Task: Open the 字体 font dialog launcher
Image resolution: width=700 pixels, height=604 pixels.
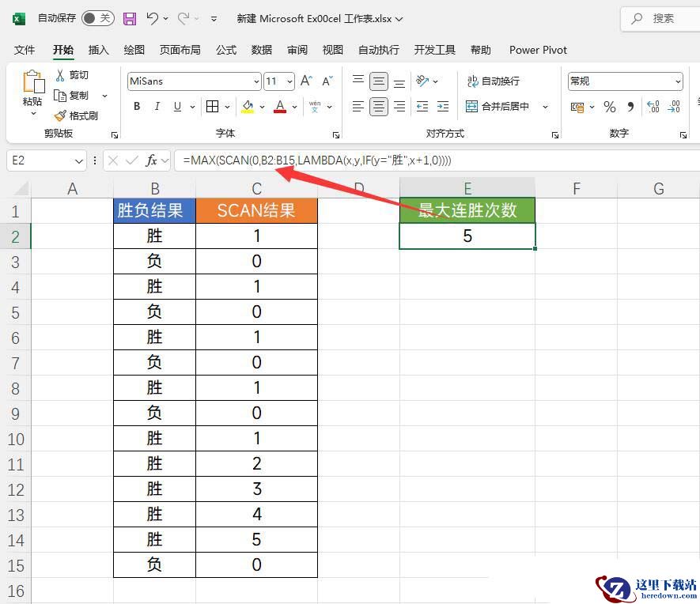Action: (336, 134)
